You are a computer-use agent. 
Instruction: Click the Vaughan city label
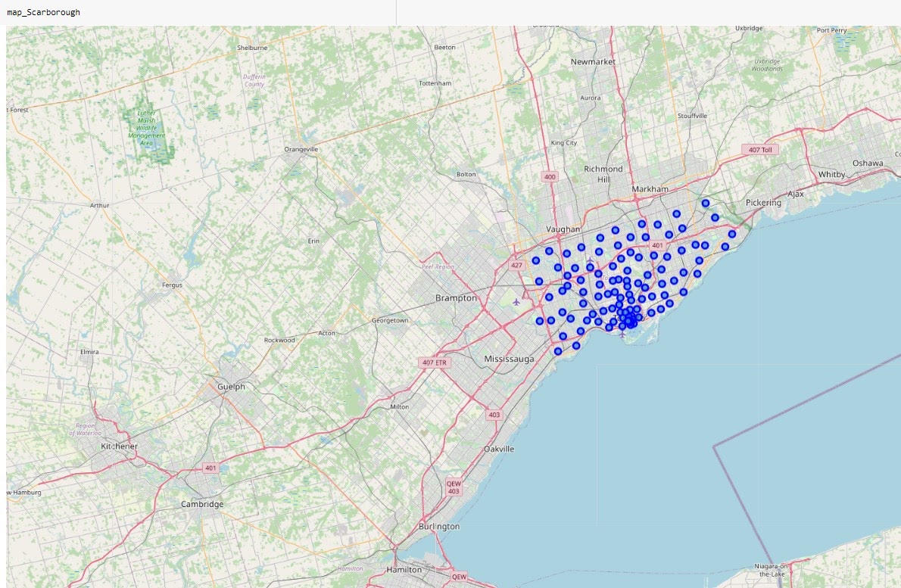point(563,229)
